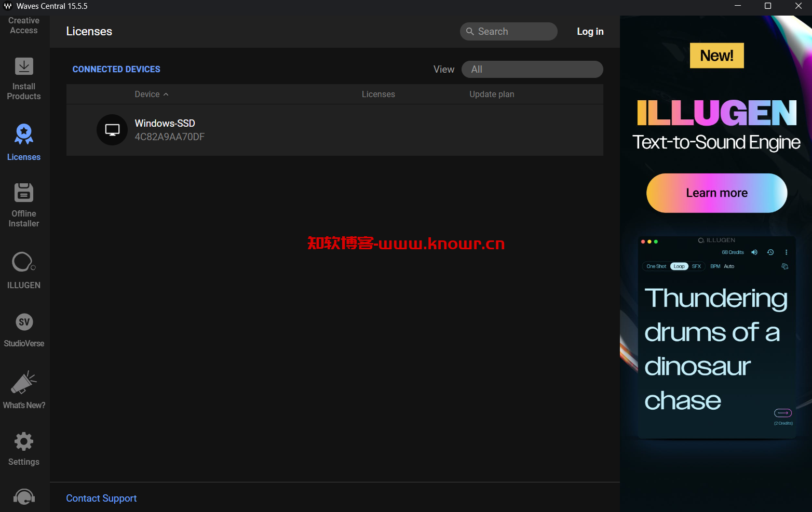This screenshot has height=512, width=812.
Task: Click the history clock icon in ILLUGEN preview
Action: [x=770, y=252]
